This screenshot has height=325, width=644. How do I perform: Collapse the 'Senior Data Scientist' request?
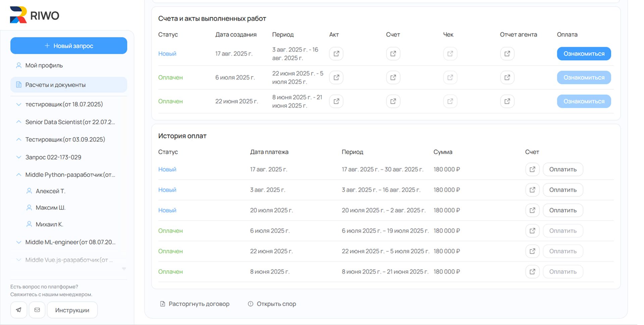19,122
